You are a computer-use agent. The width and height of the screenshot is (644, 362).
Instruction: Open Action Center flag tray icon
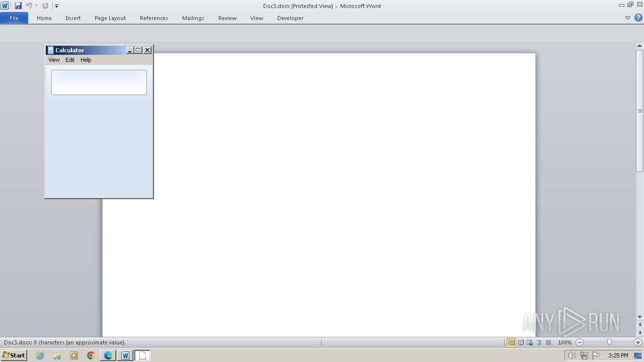(x=596, y=355)
